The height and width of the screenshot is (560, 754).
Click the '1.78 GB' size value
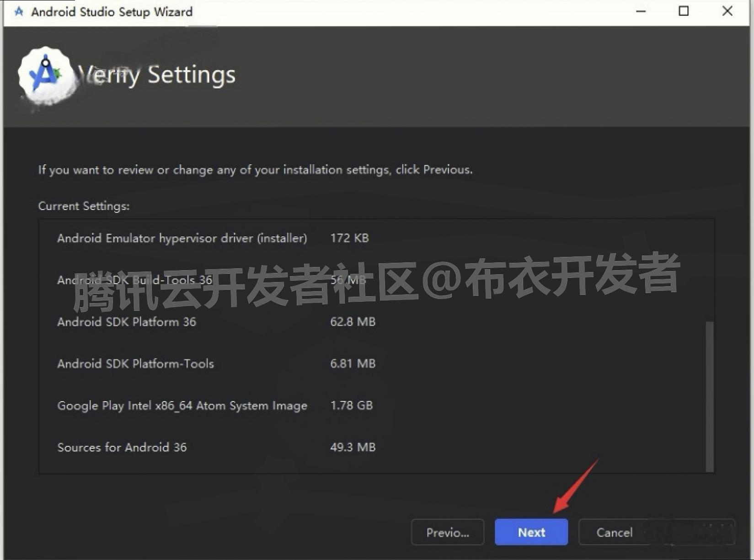[x=351, y=405]
